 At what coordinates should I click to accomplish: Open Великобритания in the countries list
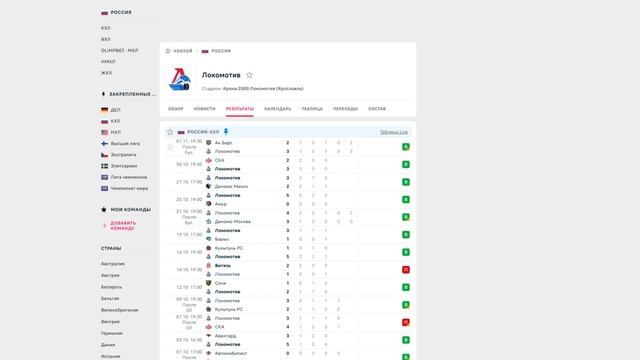pyautogui.click(x=120, y=310)
